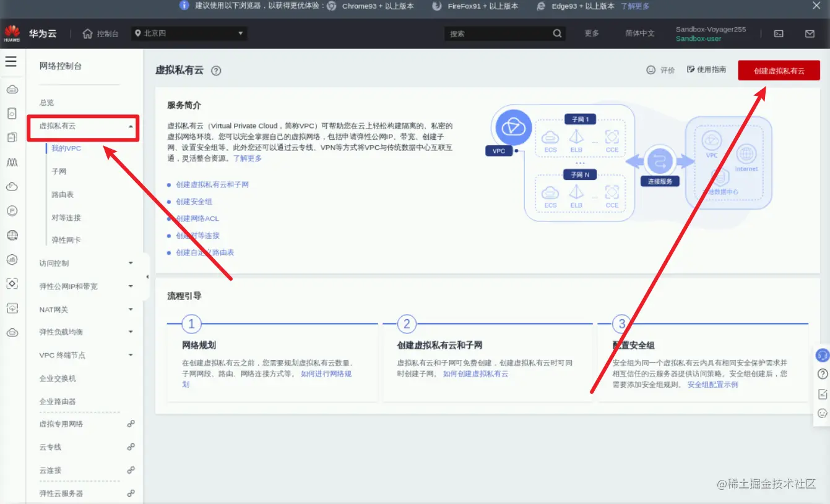Screen dimensions: 830x504
Task: Click the floating face rating icon
Action: (x=822, y=413)
